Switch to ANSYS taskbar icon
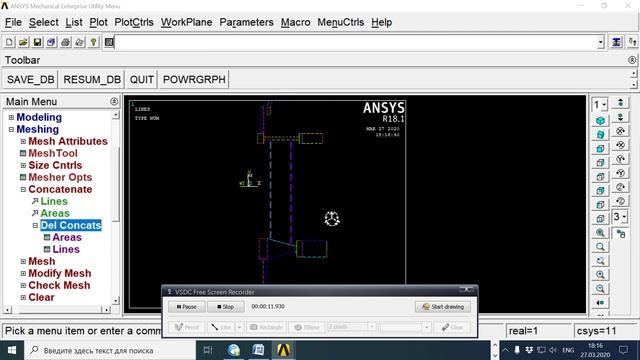Screen dimensions: 640x360 pyautogui.click(x=283, y=350)
